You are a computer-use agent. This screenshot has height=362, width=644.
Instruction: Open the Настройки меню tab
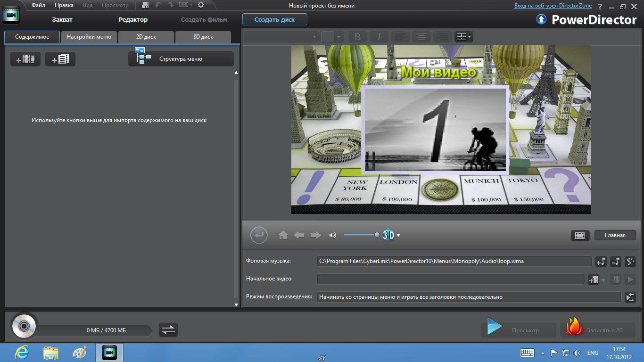(89, 37)
